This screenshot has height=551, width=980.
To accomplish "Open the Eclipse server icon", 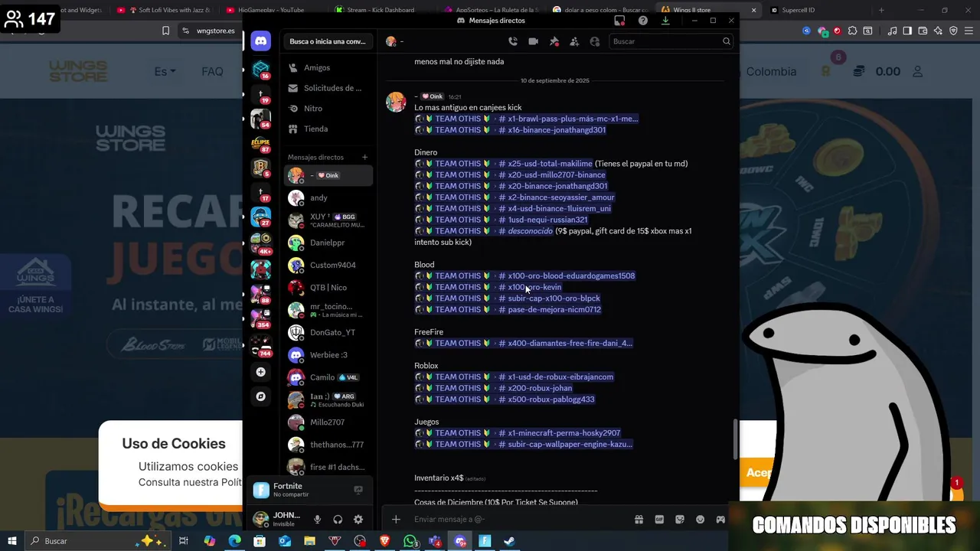I will 261,143.
